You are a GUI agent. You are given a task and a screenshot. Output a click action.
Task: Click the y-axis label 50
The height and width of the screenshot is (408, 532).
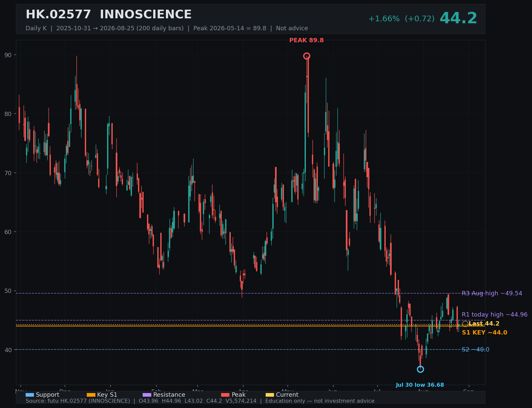8,291
